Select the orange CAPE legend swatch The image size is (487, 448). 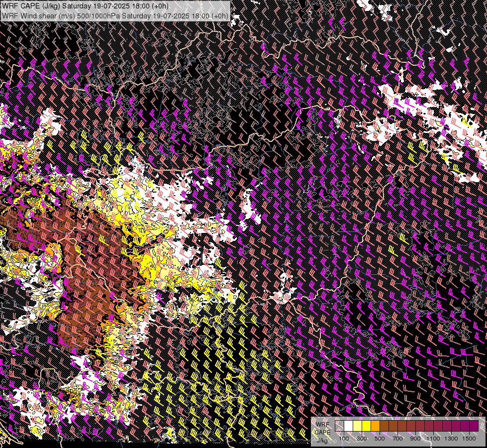(x=375, y=426)
